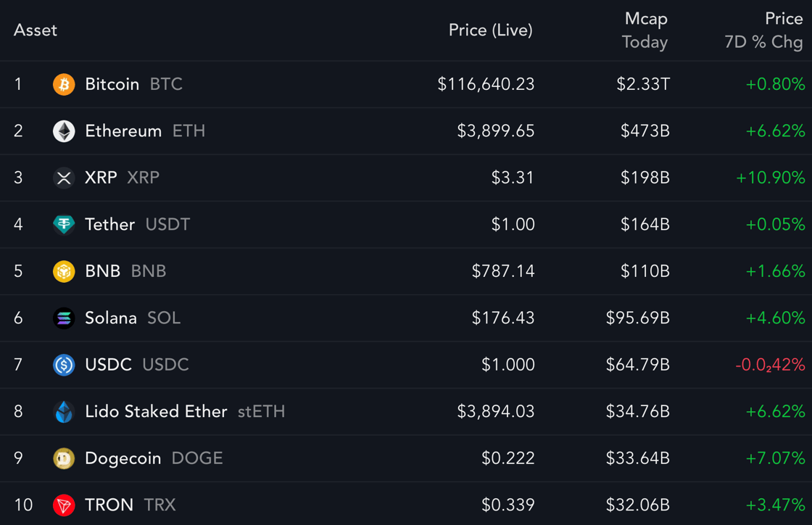Select the stETH ticker label

click(x=261, y=412)
